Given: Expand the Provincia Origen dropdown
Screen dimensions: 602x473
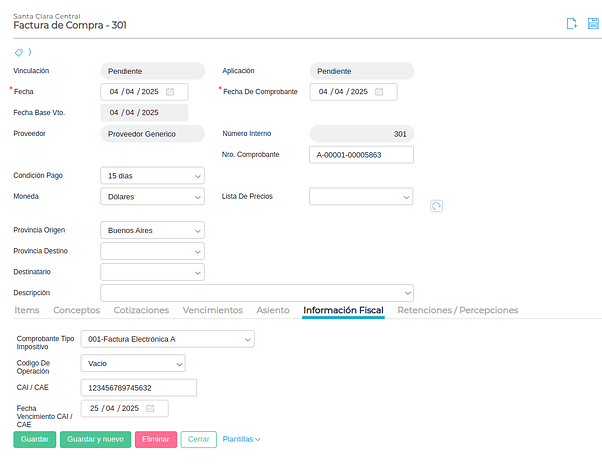Looking at the screenshot, I should pyautogui.click(x=153, y=230).
